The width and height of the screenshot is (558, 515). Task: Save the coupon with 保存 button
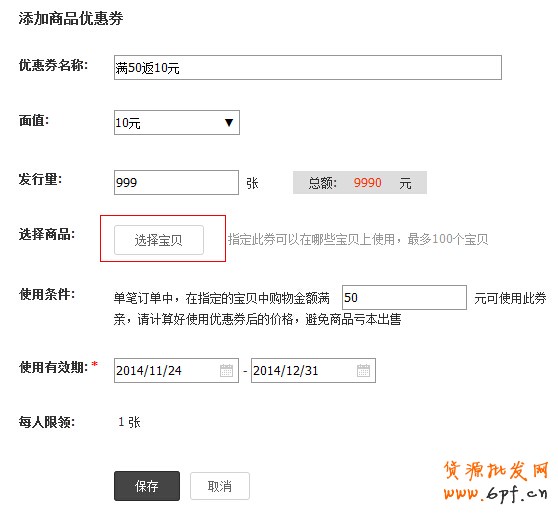[x=147, y=486]
